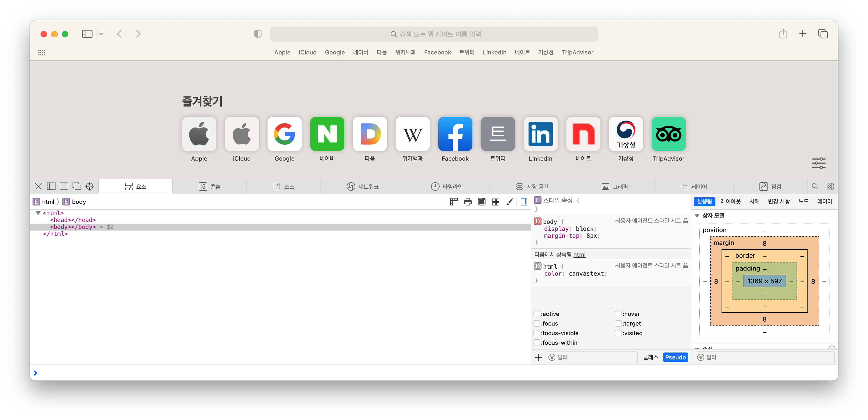Image resolution: width=868 pixels, height=420 pixels.
Task: Click the layout grid overlay icon
Action: click(x=496, y=202)
